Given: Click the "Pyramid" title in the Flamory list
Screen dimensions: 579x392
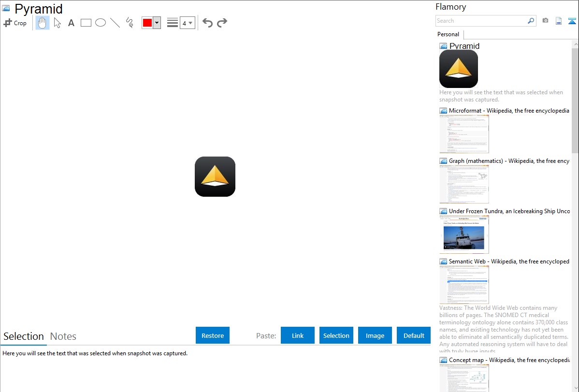Looking at the screenshot, I should tap(464, 46).
